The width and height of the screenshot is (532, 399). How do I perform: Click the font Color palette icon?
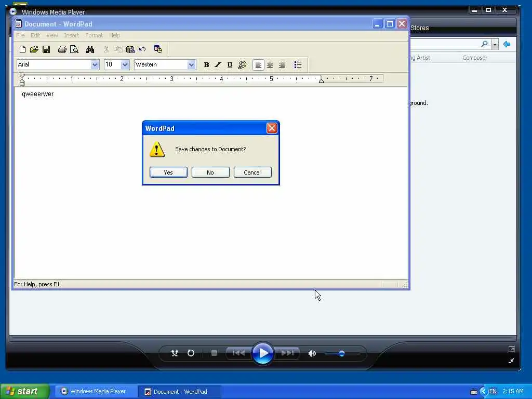242,65
